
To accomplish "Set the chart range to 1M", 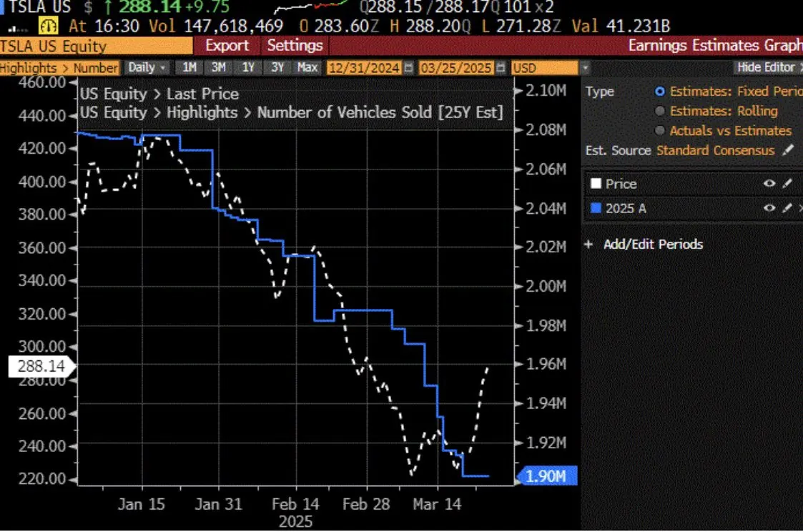I will pyautogui.click(x=189, y=68).
